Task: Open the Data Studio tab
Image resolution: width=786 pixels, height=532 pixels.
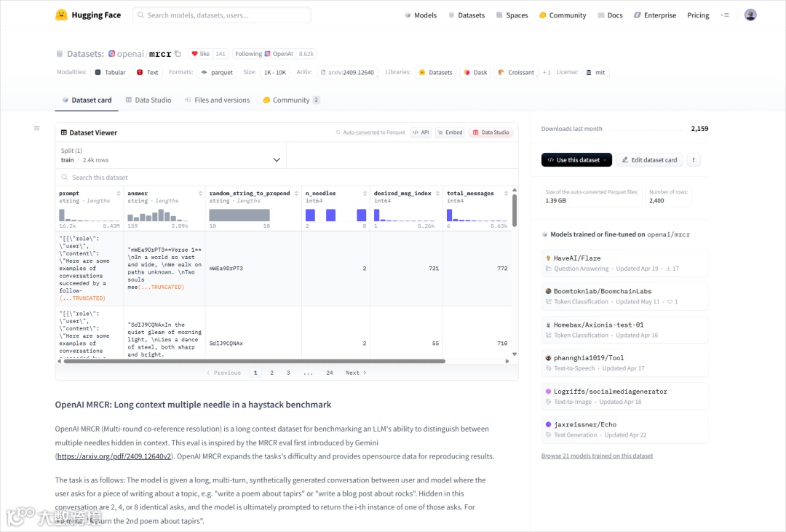Action: pos(148,100)
